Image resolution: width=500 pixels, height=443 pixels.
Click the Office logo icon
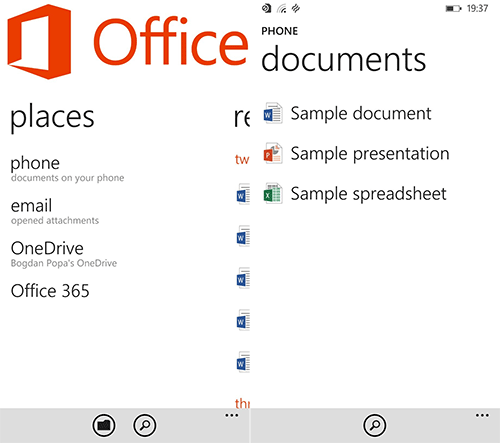click(x=39, y=42)
